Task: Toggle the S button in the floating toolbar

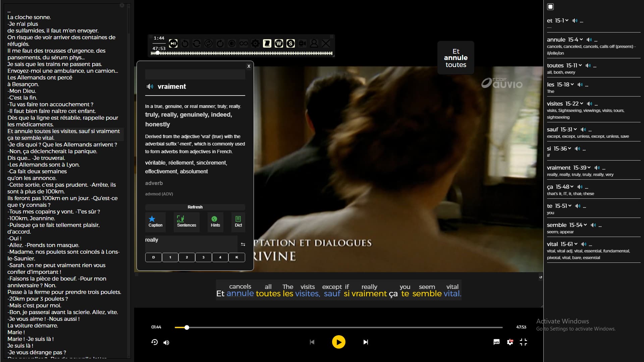Action: (291, 44)
